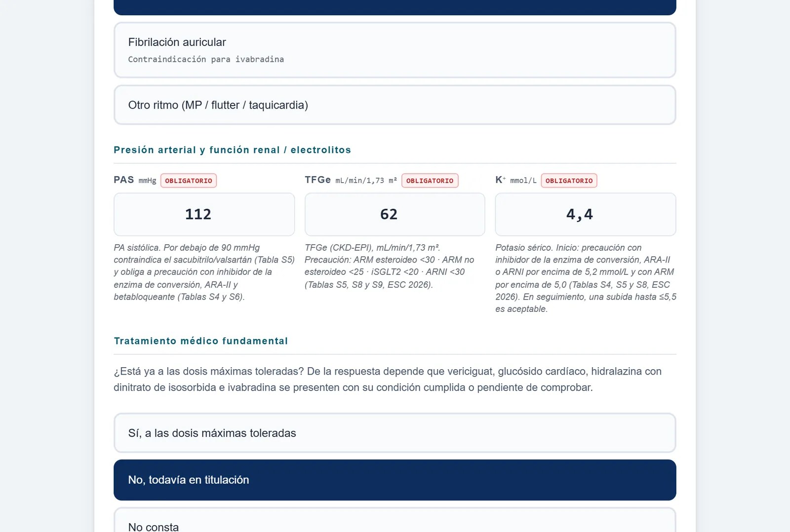
Task: Click the heading Presión arterial y función renal / electrolitos
Action: [x=232, y=150]
